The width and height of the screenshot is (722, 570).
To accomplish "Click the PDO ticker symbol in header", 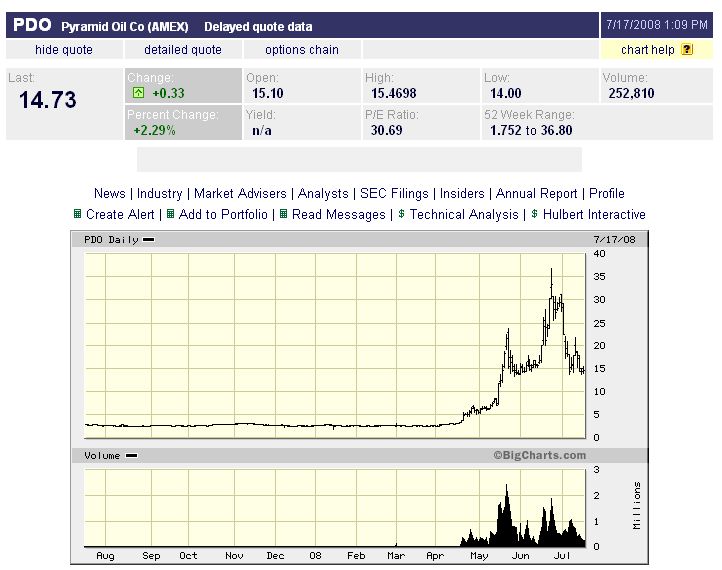I will coord(32,25).
